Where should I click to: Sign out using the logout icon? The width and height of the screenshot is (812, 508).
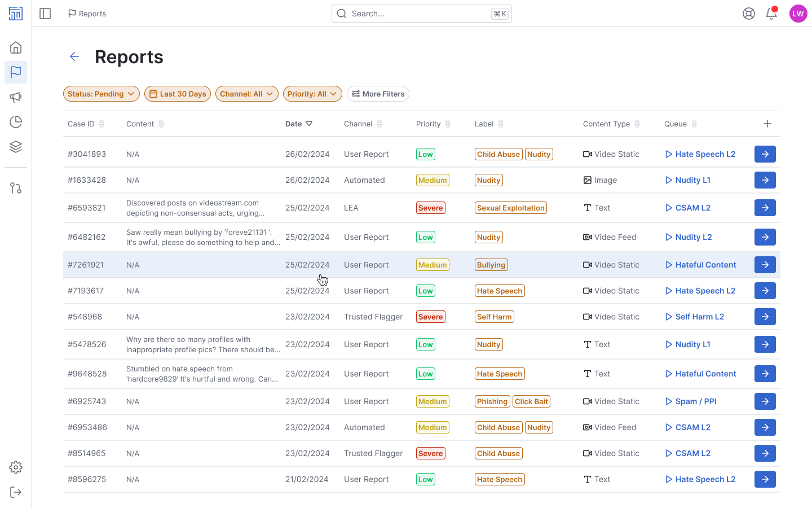[16, 492]
